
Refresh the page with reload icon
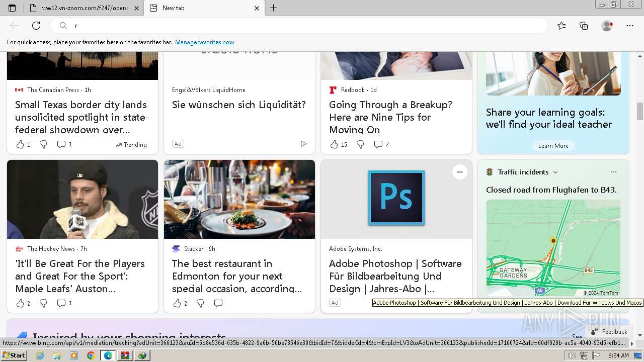36,26
